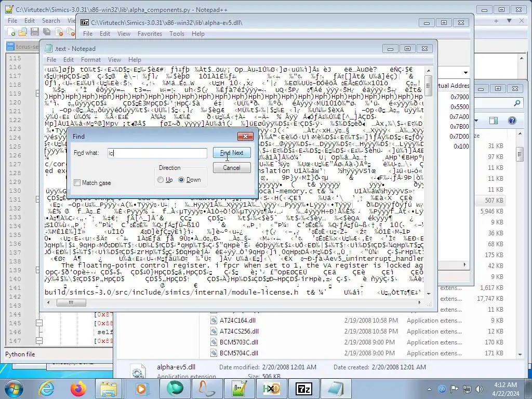The height and width of the screenshot is (399, 532).
Task: Click the volume speaker tray icon
Action: [x=479, y=389]
